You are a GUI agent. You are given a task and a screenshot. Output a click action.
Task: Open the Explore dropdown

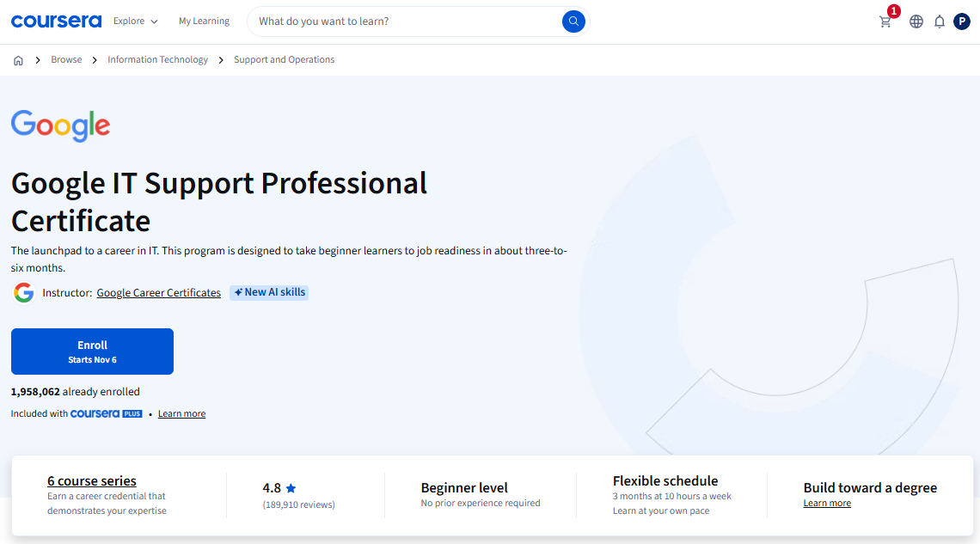pyautogui.click(x=129, y=21)
